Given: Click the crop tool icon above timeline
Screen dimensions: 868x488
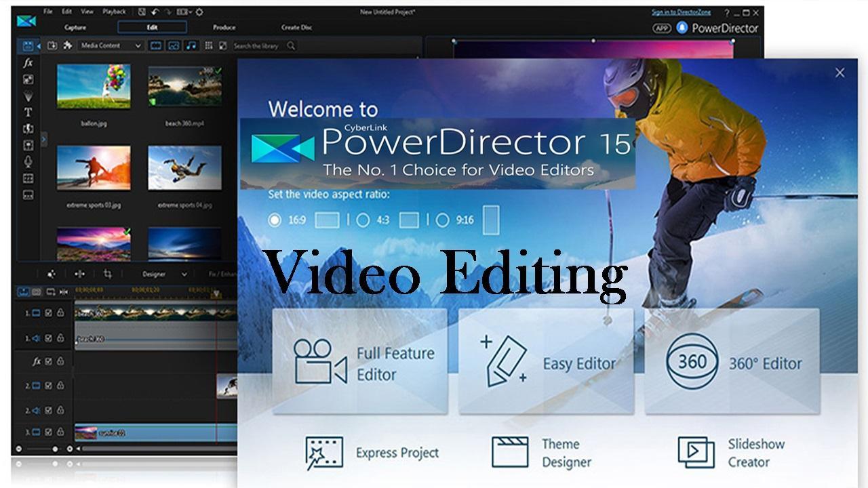Looking at the screenshot, I should pyautogui.click(x=108, y=274).
